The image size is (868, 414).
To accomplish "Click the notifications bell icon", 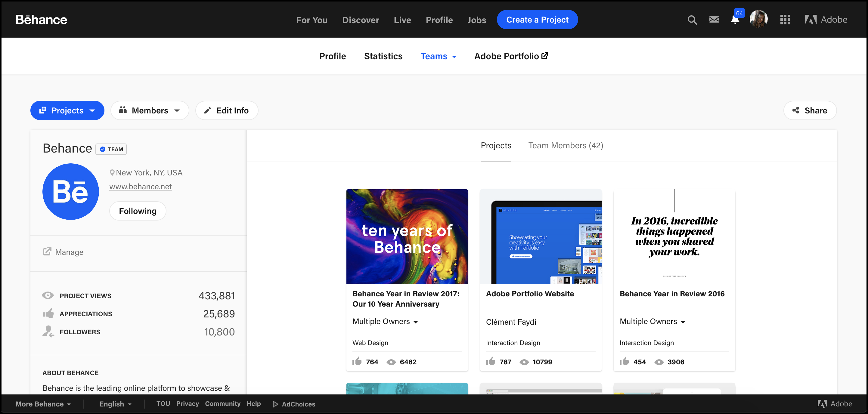I will pyautogui.click(x=734, y=19).
